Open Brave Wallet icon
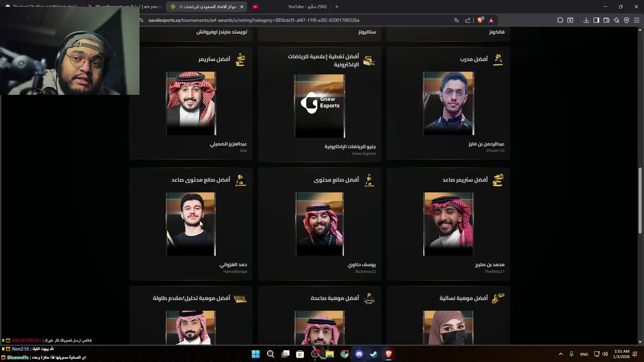The image size is (644, 362). click(606, 20)
